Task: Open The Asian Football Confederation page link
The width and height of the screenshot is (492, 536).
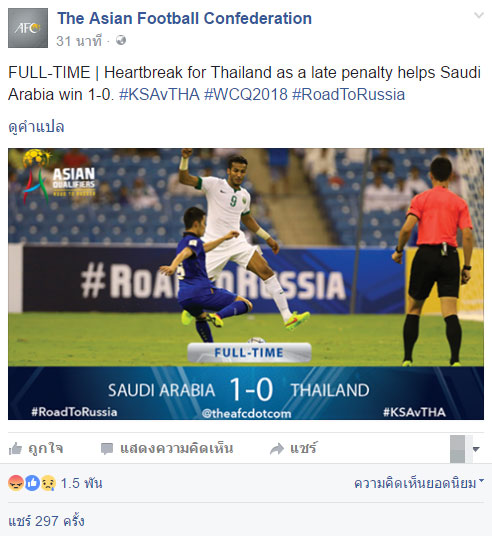Action: click(185, 18)
